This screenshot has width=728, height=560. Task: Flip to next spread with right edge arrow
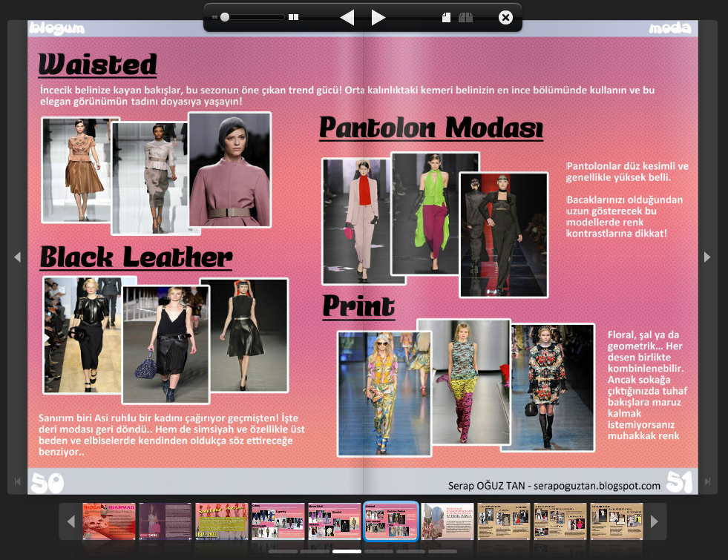(707, 257)
